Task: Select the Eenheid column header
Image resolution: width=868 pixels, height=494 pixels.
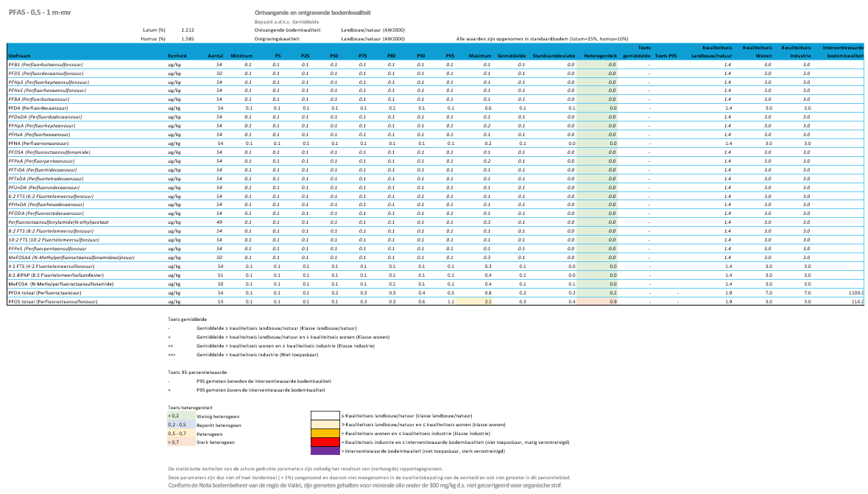Action: [177, 55]
